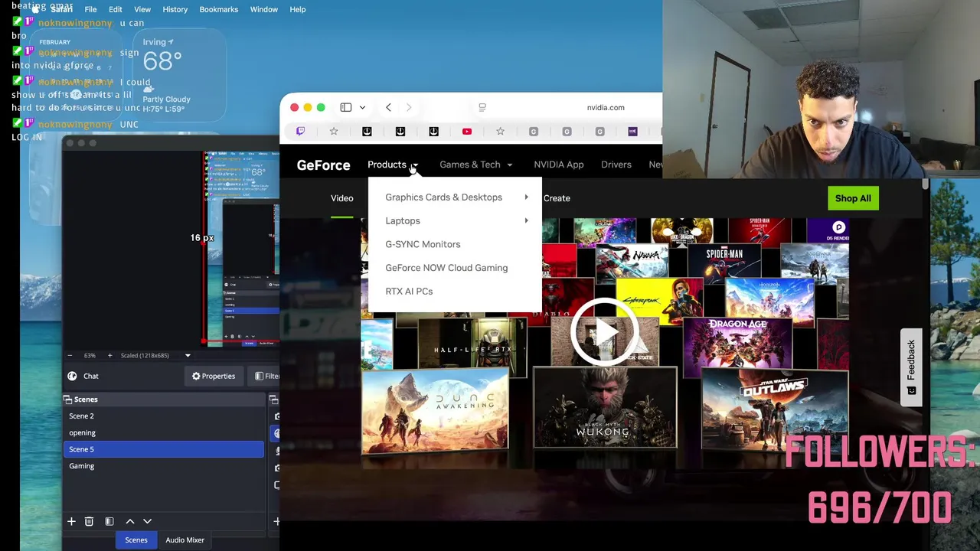Open OBS Filters button
The image size is (980, 551).
(x=266, y=376)
